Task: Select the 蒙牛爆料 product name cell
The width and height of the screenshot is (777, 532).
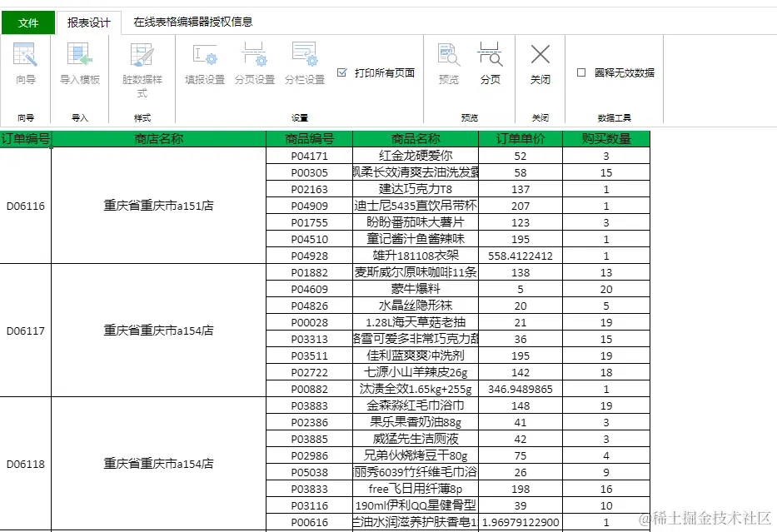Action: [x=416, y=289]
